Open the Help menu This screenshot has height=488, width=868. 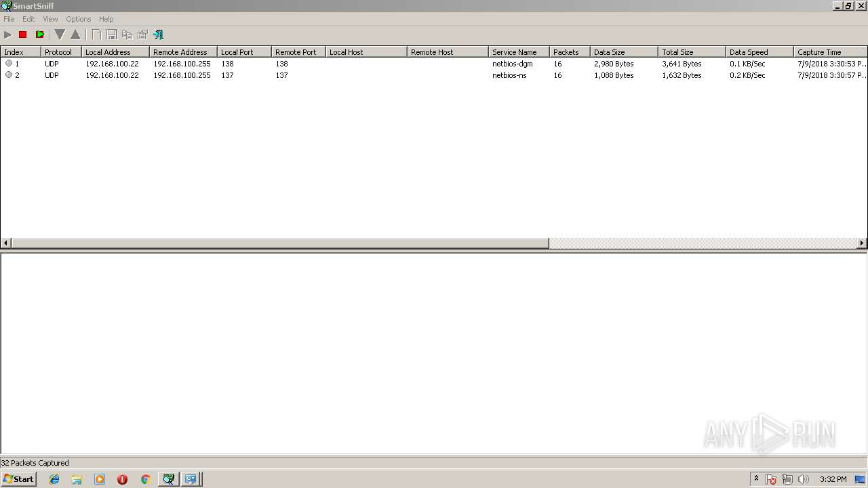(106, 19)
